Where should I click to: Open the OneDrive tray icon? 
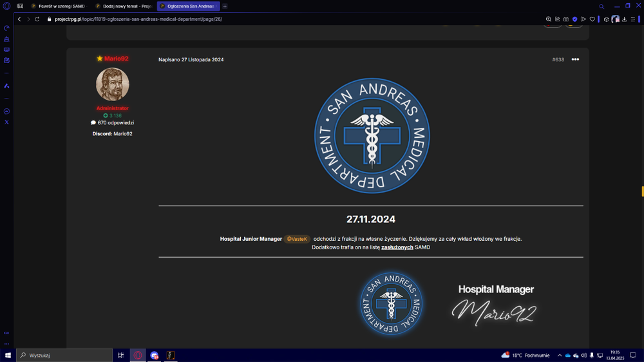(x=567, y=356)
